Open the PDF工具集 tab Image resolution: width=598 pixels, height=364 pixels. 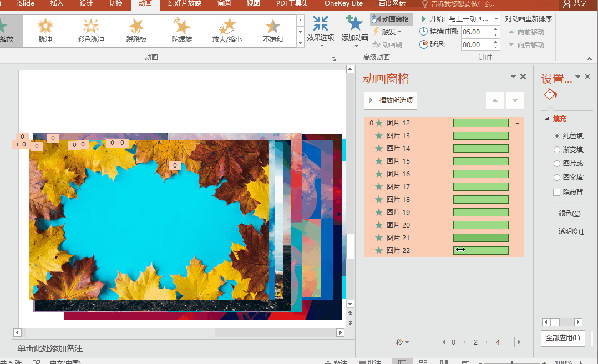click(x=292, y=3)
